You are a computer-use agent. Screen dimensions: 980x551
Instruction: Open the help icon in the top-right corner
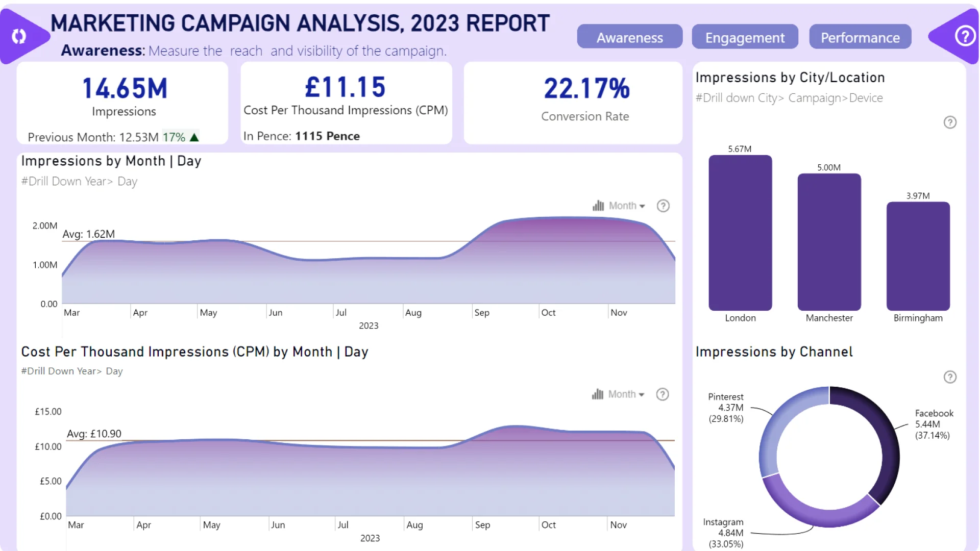pos(965,36)
